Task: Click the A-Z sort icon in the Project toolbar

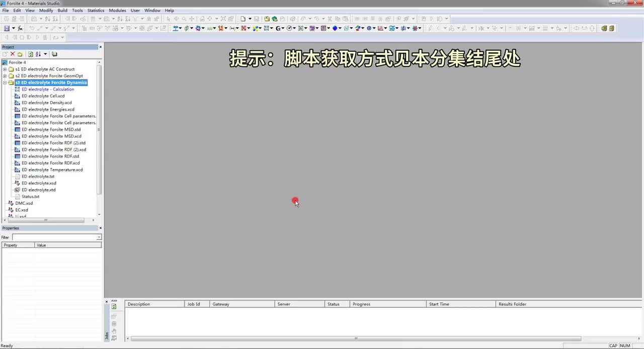Action: click(38, 54)
